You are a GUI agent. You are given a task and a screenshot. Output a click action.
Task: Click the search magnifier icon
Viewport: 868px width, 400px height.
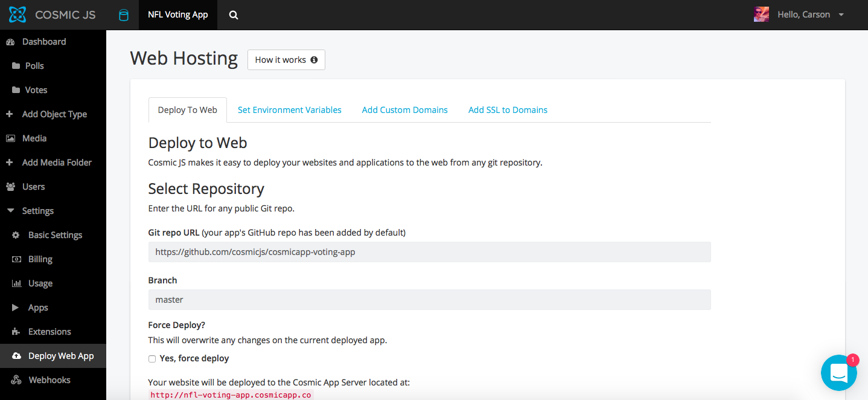(234, 15)
